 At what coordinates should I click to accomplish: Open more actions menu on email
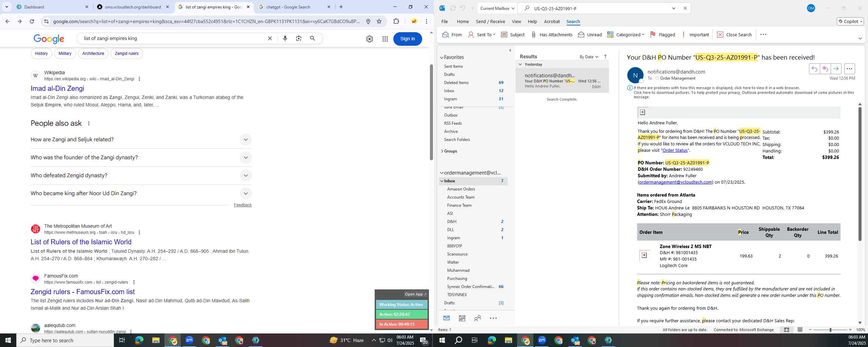pyautogui.click(x=849, y=69)
